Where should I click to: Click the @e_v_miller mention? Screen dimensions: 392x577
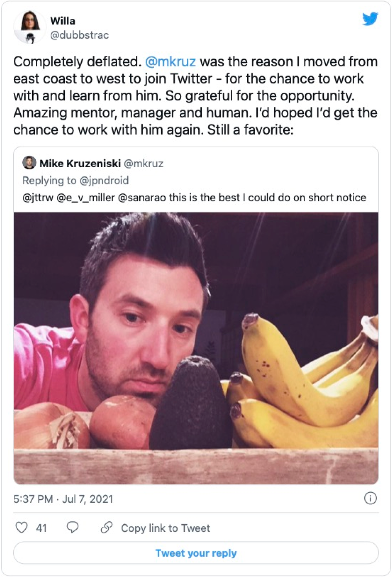tap(86, 197)
